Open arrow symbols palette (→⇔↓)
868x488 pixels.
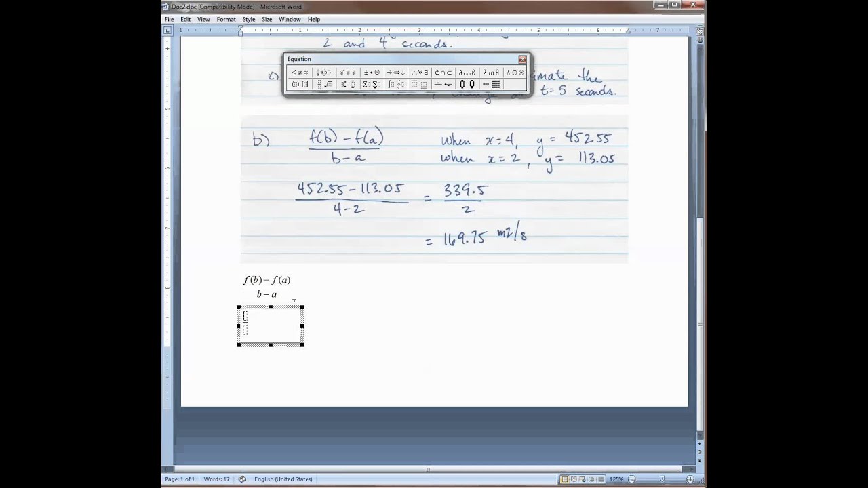(395, 73)
